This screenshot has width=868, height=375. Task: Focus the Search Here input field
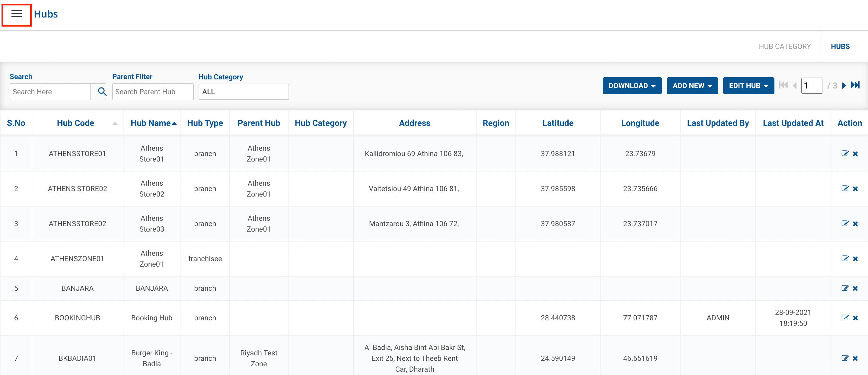click(x=50, y=92)
